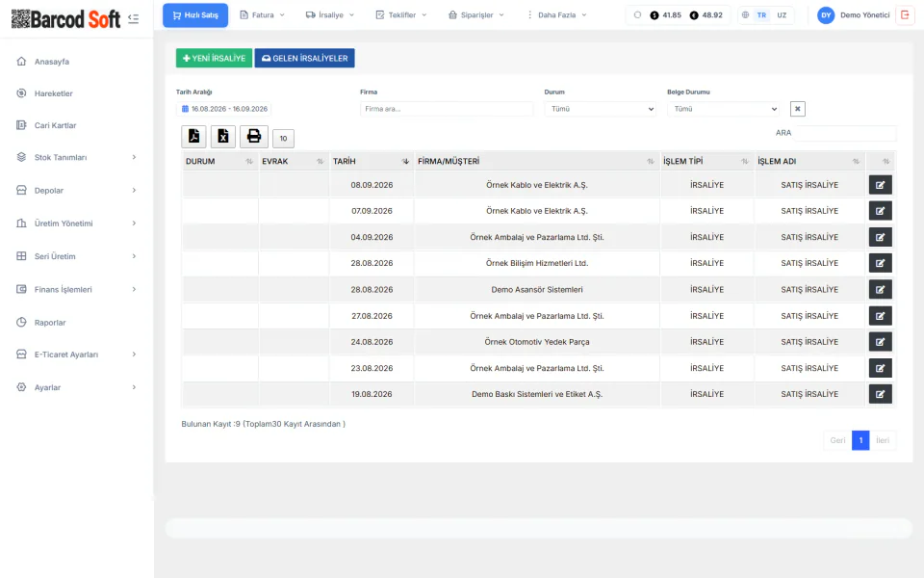Image resolution: width=924 pixels, height=578 pixels.
Task: Open the DY user avatar
Action: [x=826, y=15]
